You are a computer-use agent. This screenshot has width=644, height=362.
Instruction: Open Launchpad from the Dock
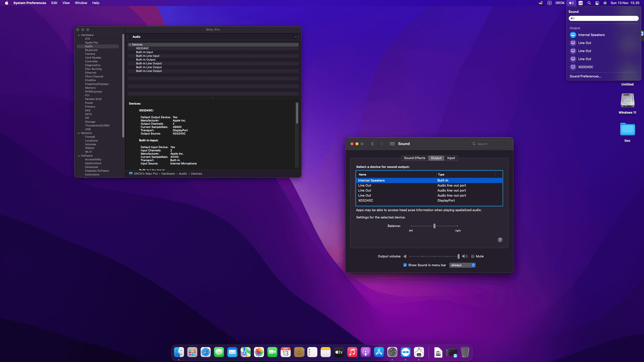tap(192, 352)
